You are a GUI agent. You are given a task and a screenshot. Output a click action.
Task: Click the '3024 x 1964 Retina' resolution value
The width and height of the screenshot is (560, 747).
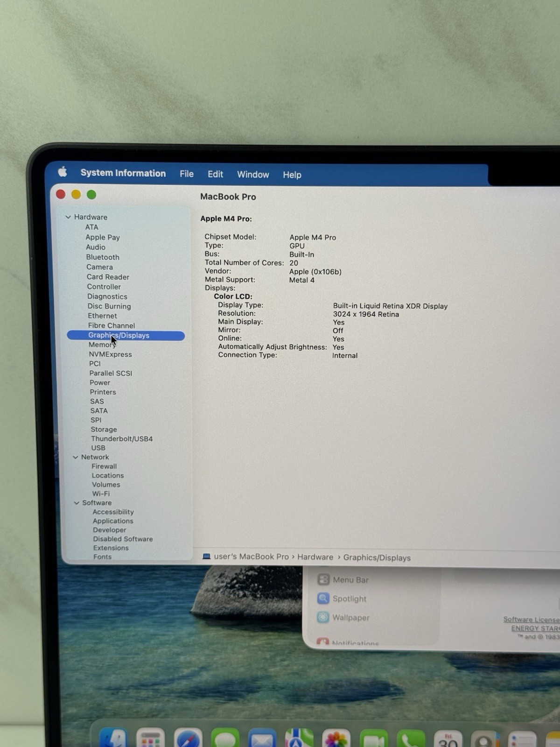click(x=366, y=314)
